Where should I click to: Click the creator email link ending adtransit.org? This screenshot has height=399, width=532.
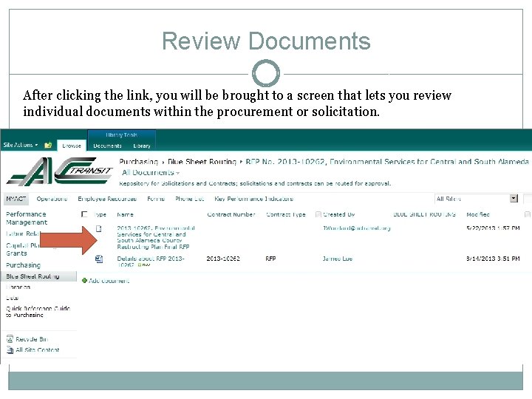[x=356, y=228]
